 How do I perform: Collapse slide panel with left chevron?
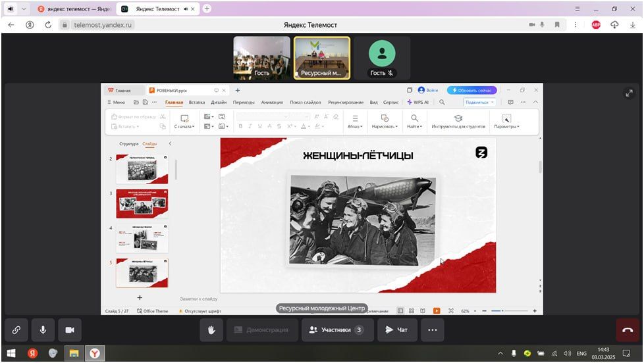170,143
